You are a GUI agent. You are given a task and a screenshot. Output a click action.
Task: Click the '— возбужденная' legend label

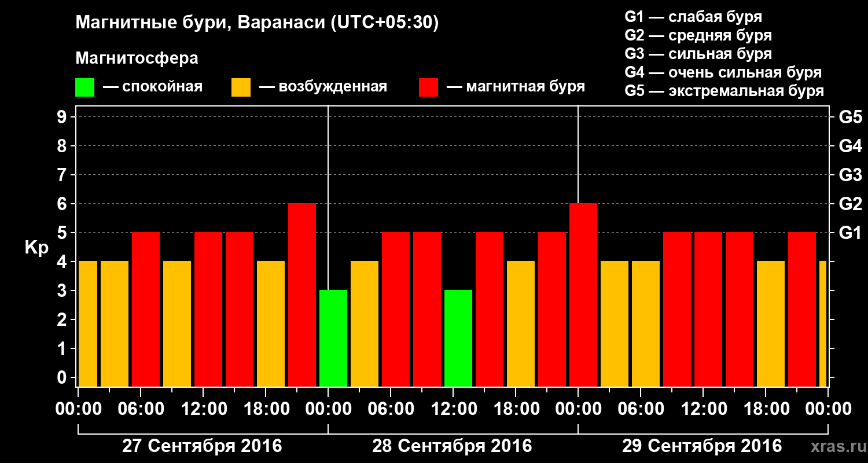pyautogui.click(x=323, y=87)
